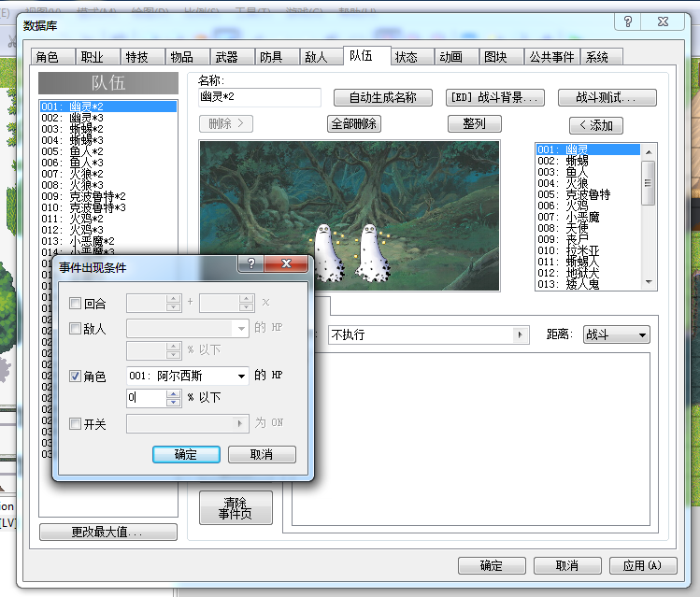Close the 事件出现条件 dialog with red X
This screenshot has width=700, height=597.
pos(286,263)
